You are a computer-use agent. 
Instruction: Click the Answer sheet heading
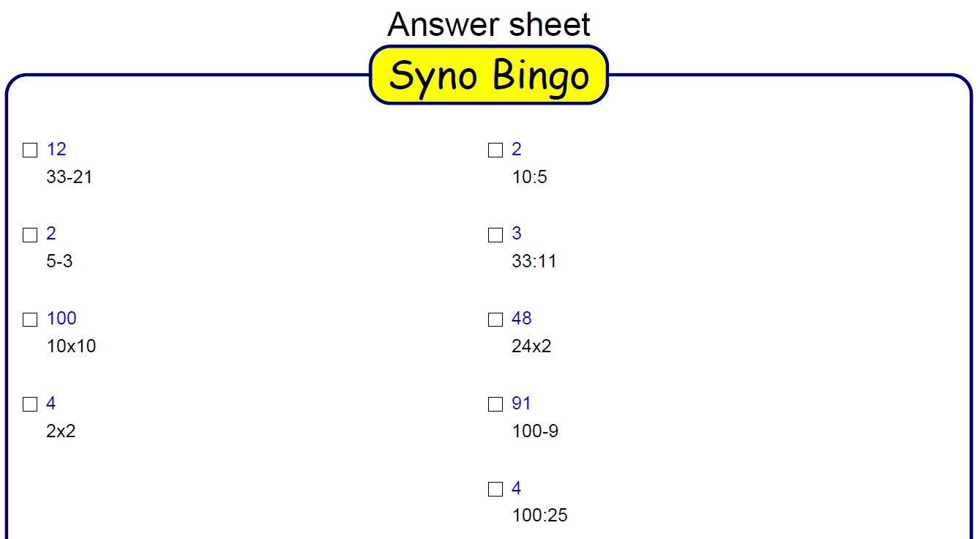(489, 24)
